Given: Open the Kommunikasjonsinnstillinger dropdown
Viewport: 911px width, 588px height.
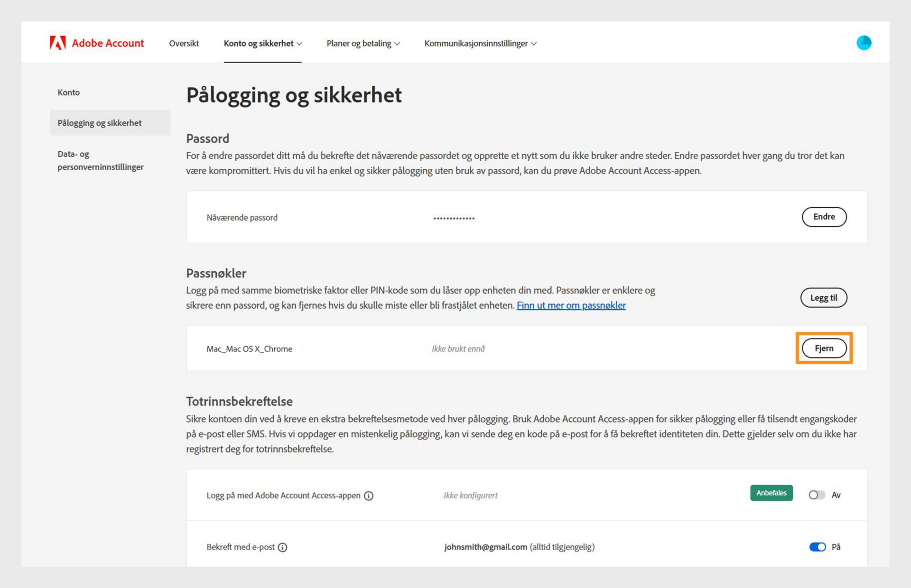Looking at the screenshot, I should 480,43.
